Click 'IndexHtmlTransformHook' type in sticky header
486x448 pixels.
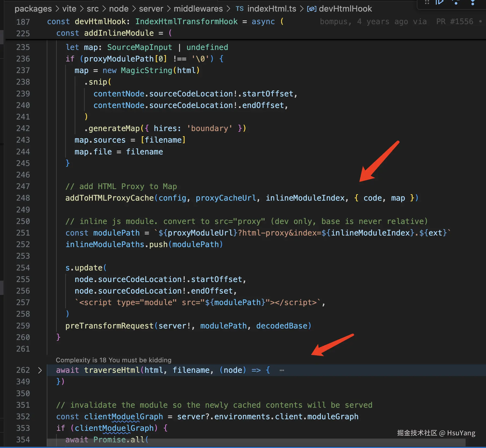click(186, 21)
